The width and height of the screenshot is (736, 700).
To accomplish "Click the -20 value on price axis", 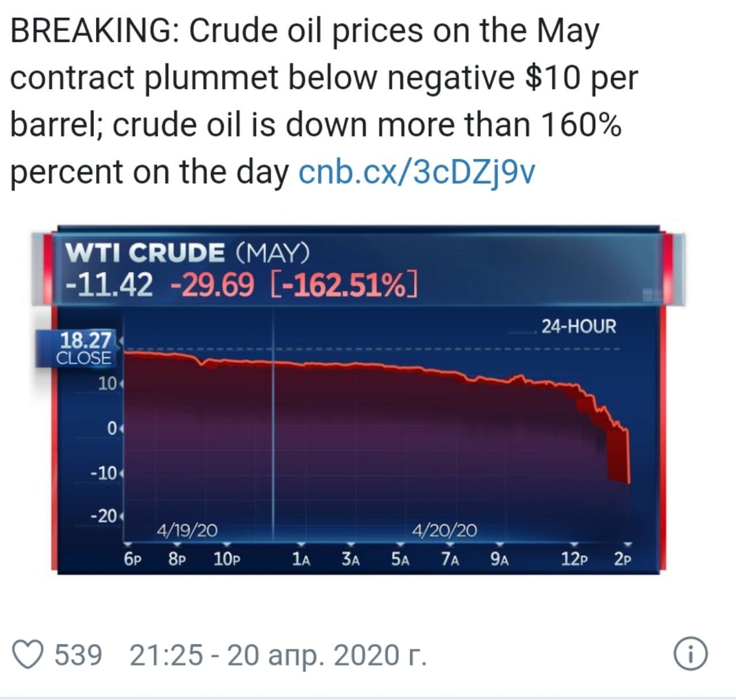I will (104, 516).
